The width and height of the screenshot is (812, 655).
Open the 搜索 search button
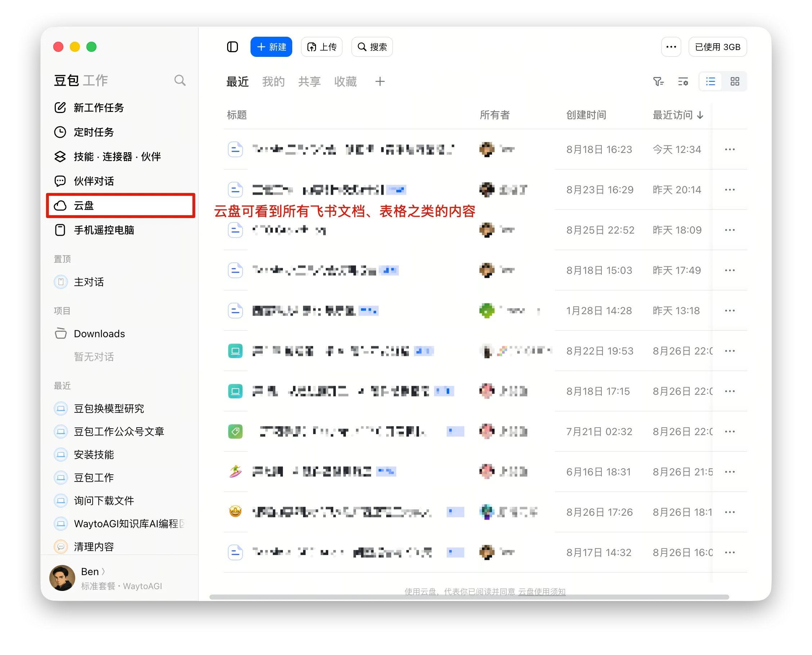point(372,47)
